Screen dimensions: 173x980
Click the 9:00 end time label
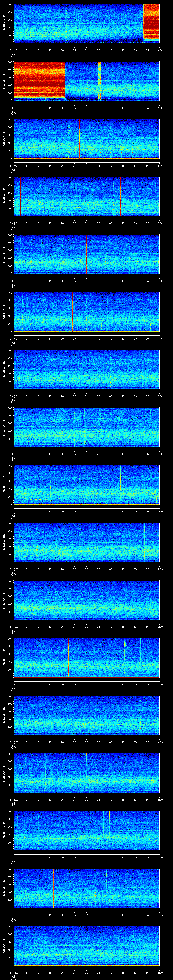[x=160, y=454]
